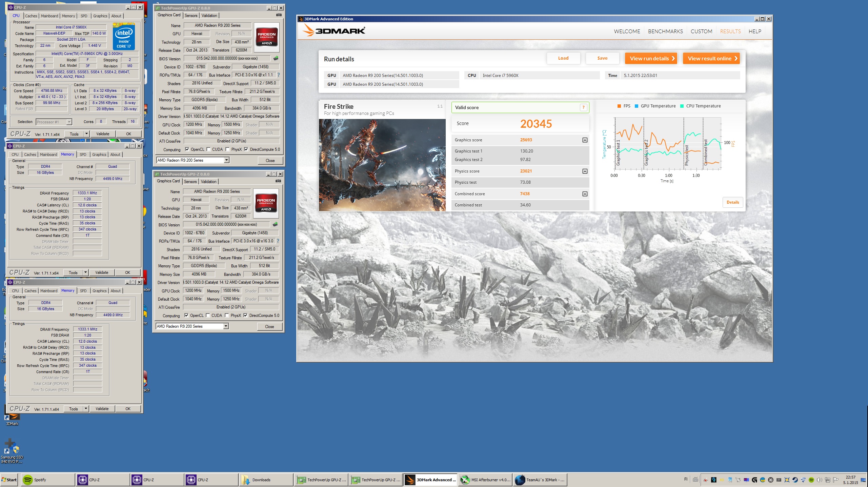
Task: Click the BIOS save chip icon in upper GPU-Z
Action: click(276, 58)
